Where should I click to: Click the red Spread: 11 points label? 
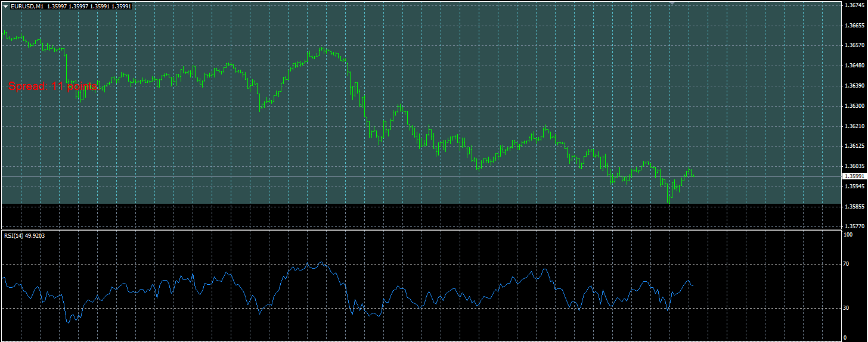52,86
